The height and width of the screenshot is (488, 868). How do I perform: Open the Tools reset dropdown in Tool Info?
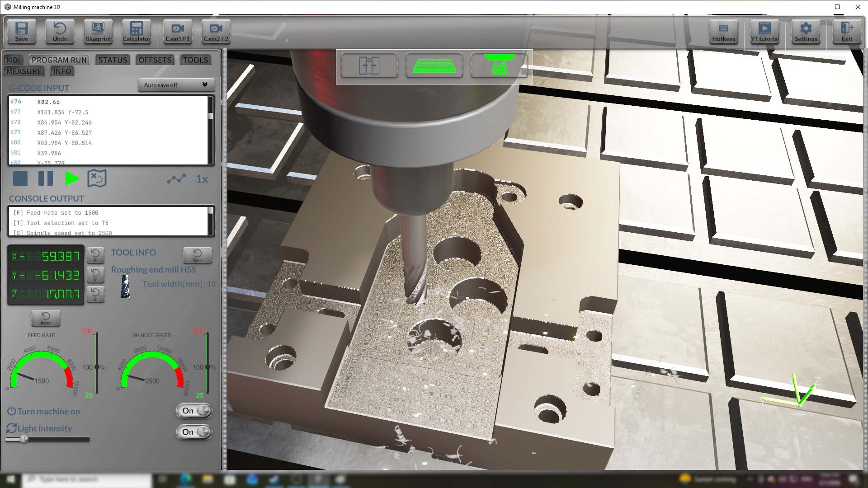pos(198,255)
